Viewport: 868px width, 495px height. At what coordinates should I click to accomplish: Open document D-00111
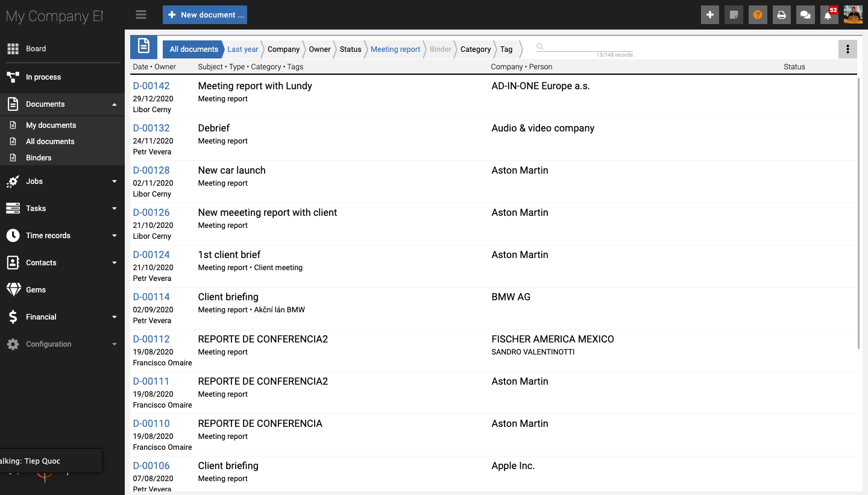(151, 382)
